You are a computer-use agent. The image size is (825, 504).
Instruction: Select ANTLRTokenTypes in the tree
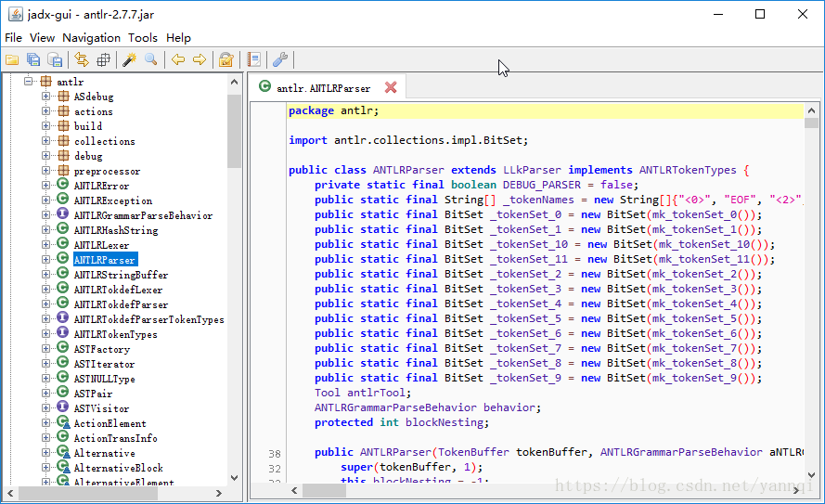(x=115, y=334)
